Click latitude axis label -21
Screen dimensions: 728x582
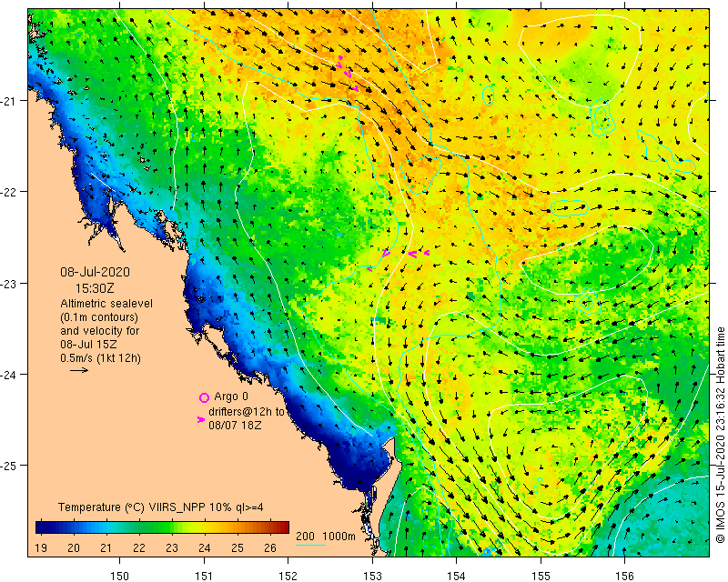click(7, 100)
